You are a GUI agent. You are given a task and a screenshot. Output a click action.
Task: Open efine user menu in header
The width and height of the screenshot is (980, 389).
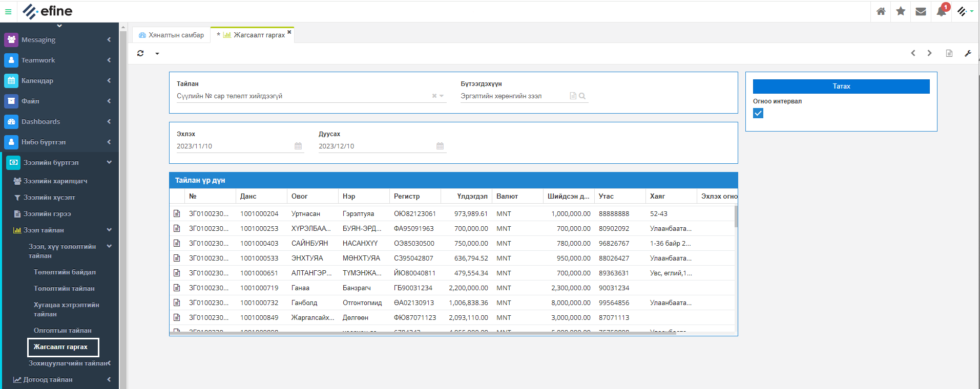[x=965, y=11]
